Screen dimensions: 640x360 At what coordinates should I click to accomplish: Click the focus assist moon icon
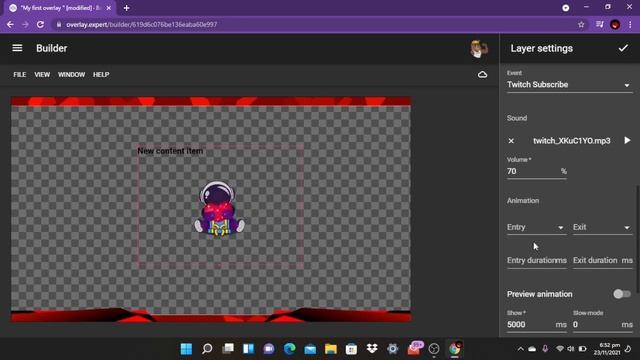point(628,349)
